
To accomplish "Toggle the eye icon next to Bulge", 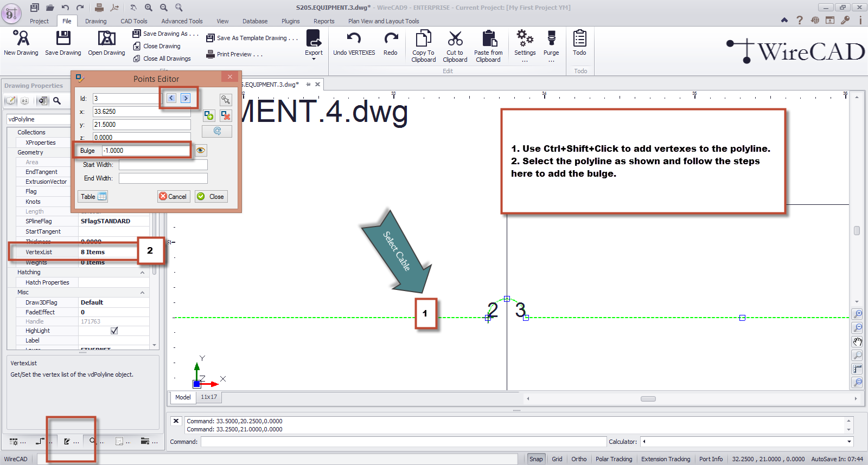I will pos(201,150).
